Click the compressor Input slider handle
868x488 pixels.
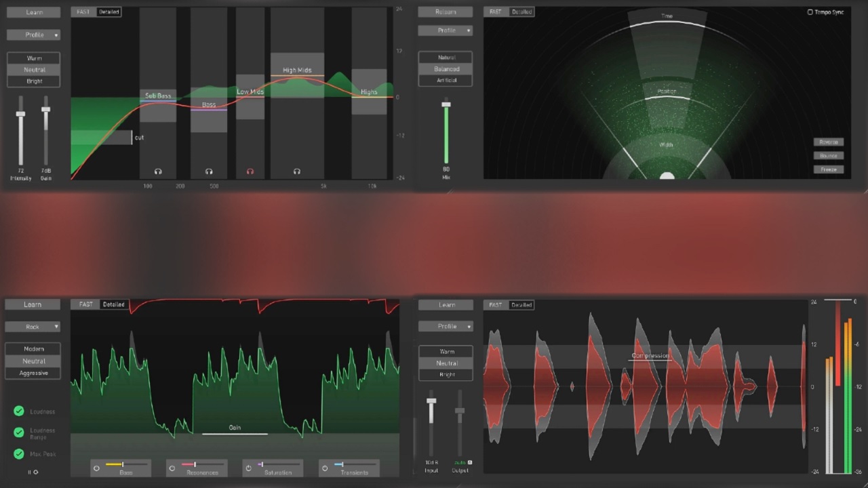pos(431,401)
